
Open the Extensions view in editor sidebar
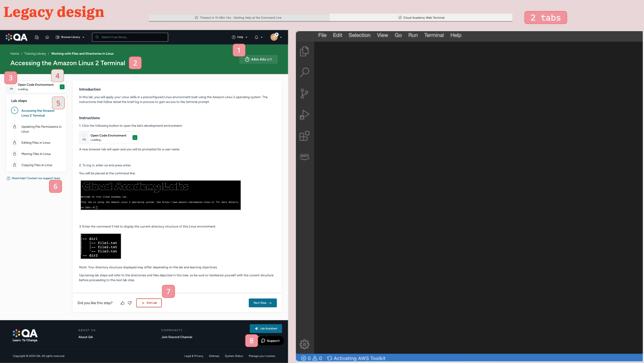tap(304, 136)
